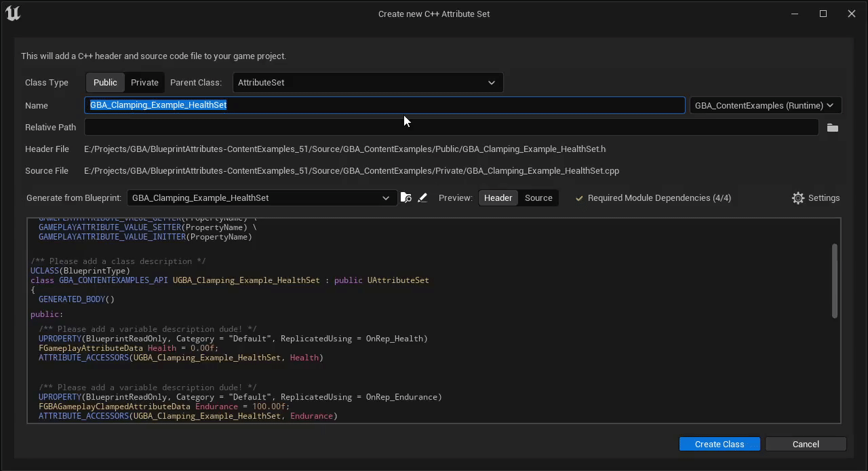Maximize the Create new C++ Attribute Set window
Viewport: 868px width, 471px height.
(x=823, y=14)
